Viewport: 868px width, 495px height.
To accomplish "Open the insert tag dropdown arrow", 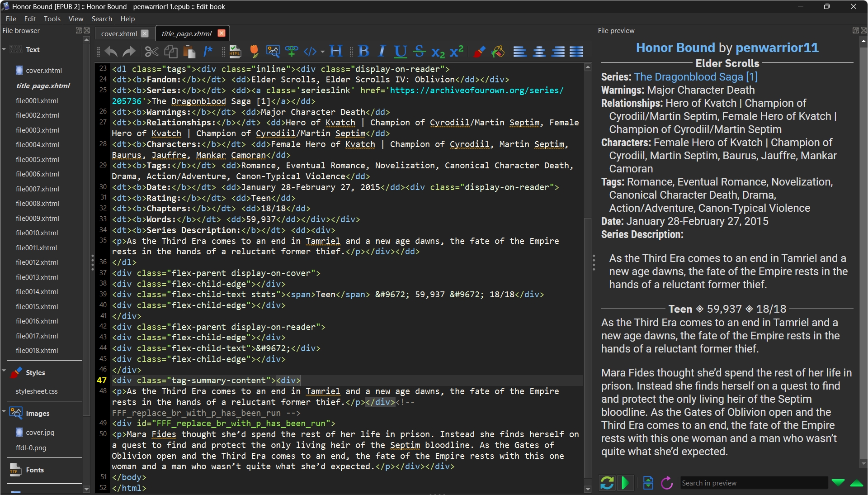I will pos(322,52).
